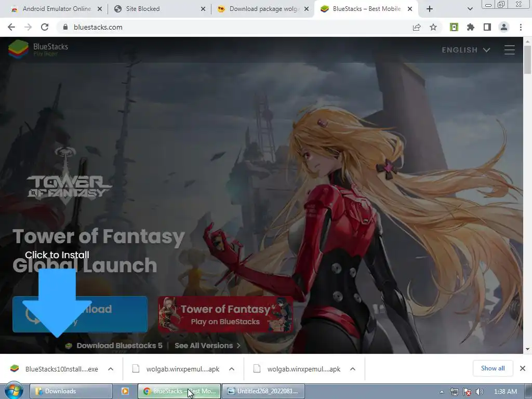Image resolution: width=532 pixels, height=399 pixels.
Task: Close the Android Emulator Online tab
Action: coord(100,9)
